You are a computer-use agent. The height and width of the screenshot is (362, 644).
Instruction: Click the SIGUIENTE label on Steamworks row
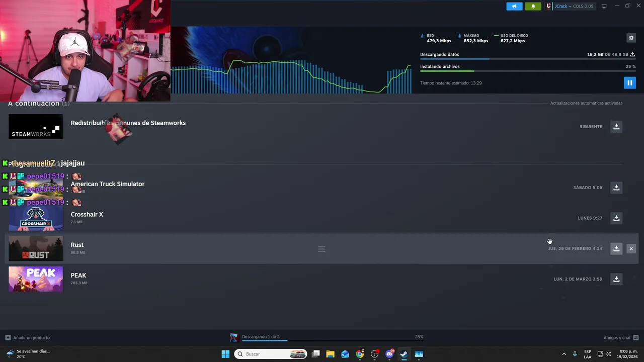click(591, 127)
